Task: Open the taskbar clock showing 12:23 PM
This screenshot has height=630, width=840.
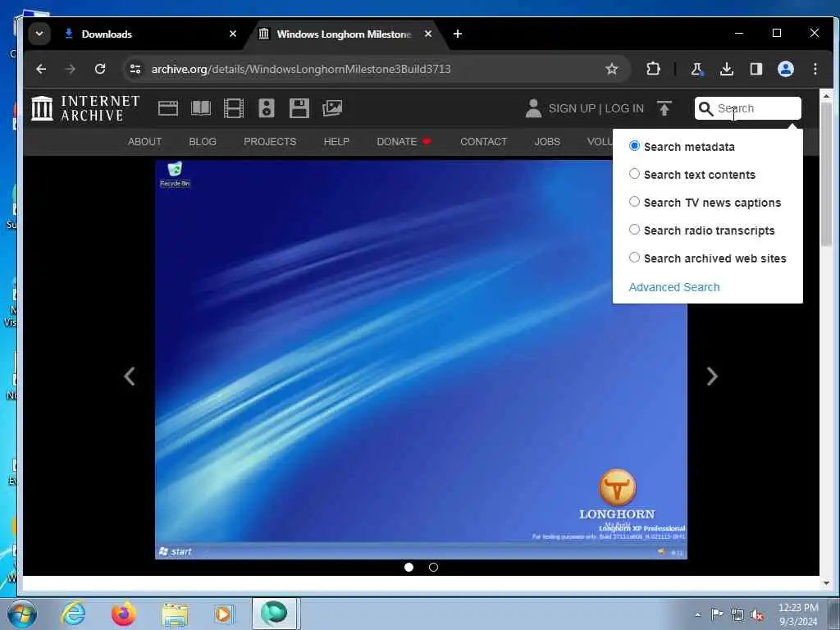Action: tap(797, 614)
